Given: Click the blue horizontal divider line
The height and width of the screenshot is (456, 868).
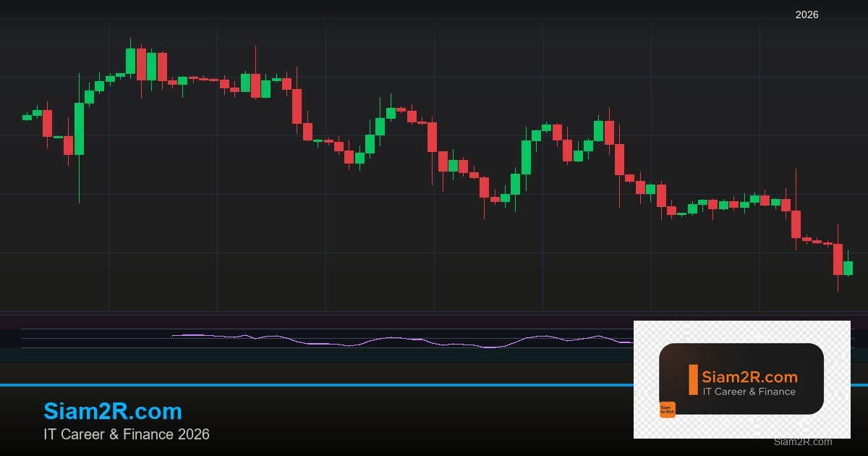Looking at the screenshot, I should 289,385.
